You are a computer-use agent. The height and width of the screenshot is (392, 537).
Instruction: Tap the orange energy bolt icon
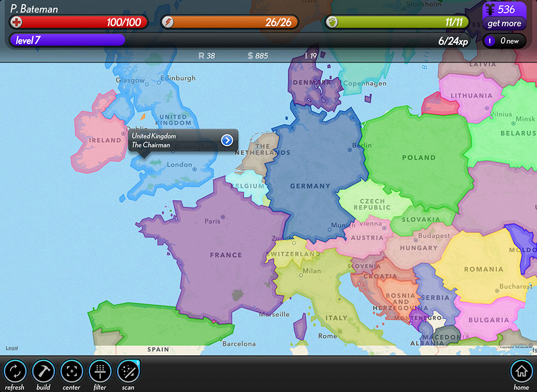point(168,22)
